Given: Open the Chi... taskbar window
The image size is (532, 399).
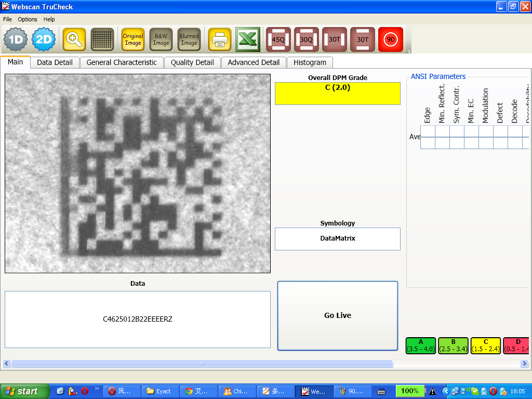Looking at the screenshot, I should [236, 391].
